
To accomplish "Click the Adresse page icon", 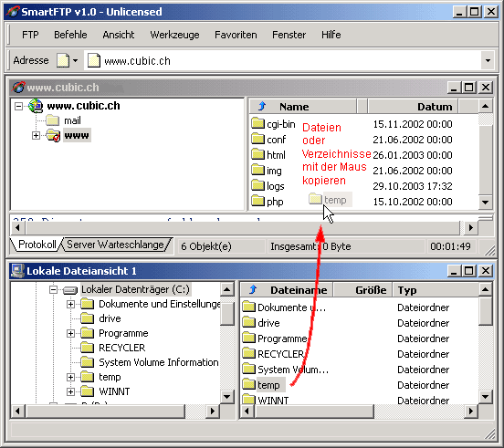I will click(63, 60).
